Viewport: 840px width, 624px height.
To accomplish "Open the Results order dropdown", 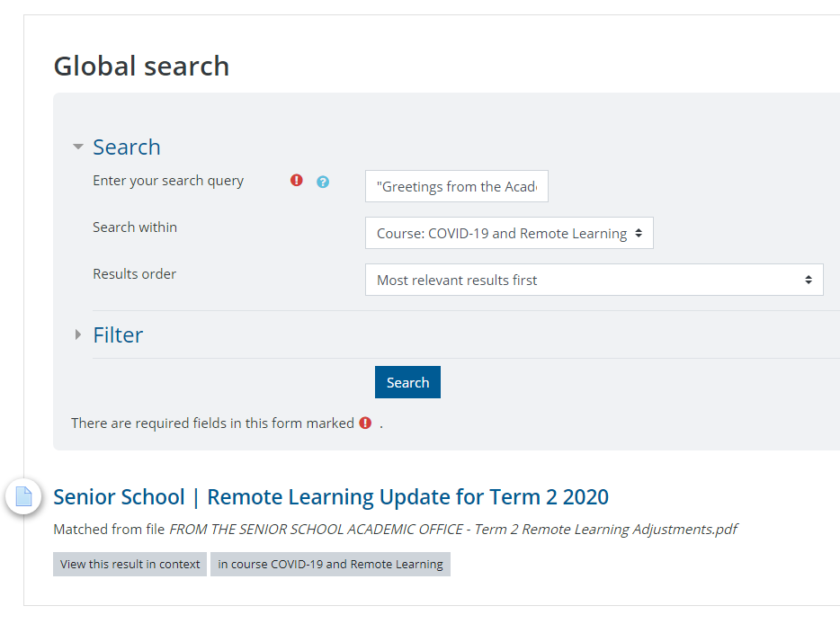I will click(x=594, y=280).
